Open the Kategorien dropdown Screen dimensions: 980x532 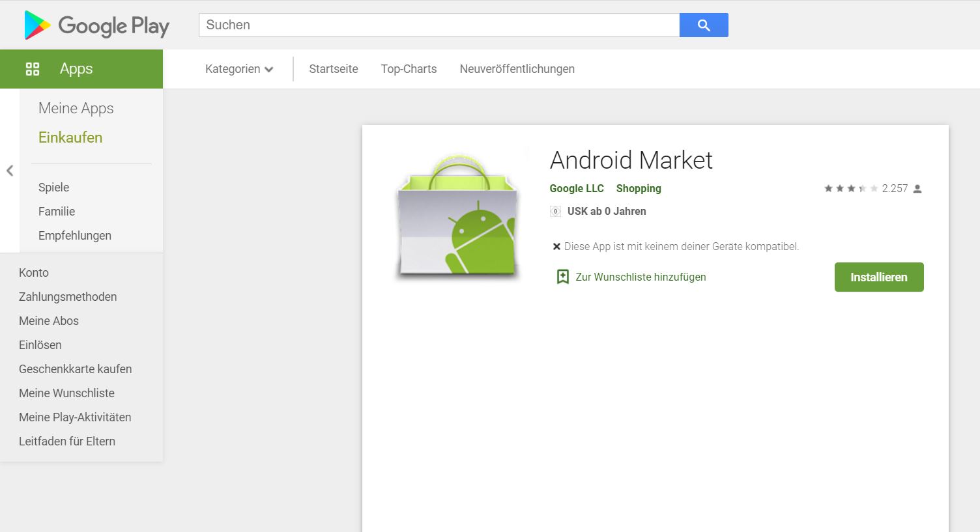[x=239, y=69]
